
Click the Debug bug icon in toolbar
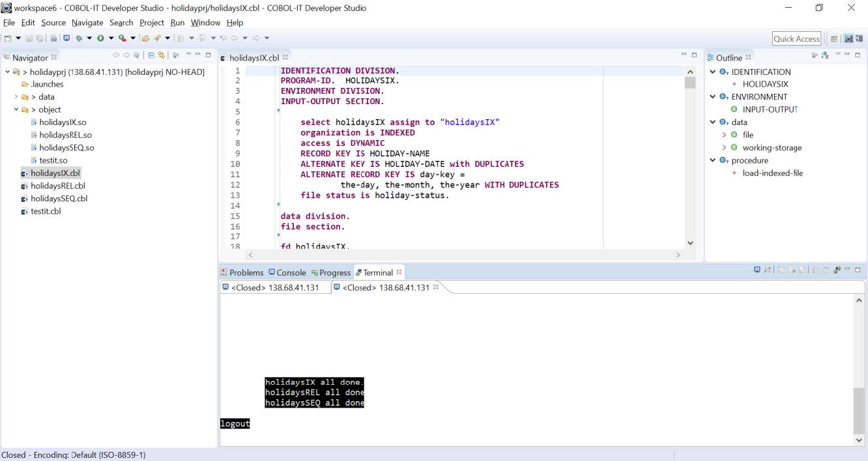coord(78,38)
